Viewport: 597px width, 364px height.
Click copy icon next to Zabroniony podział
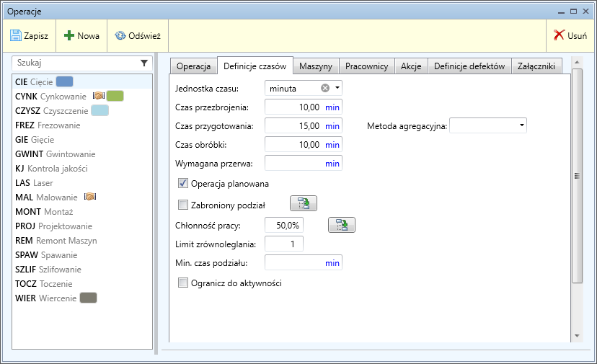point(304,204)
